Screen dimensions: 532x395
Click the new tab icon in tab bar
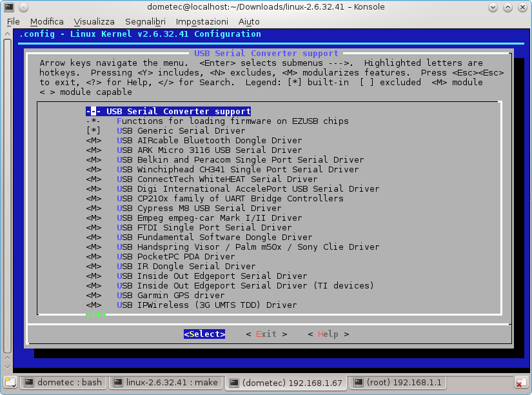click(x=9, y=382)
